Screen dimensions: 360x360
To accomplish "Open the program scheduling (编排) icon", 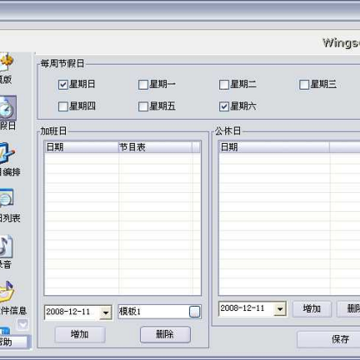I will coord(7,154).
